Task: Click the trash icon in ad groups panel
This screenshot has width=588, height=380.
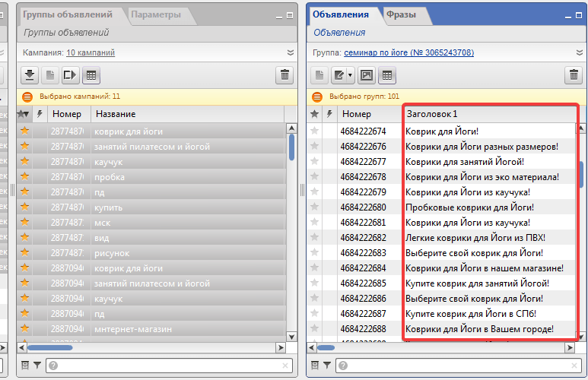Action: point(284,74)
